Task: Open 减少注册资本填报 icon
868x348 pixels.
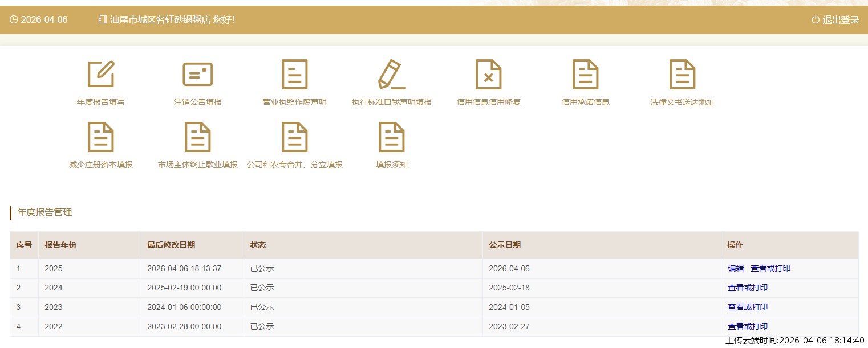Action: tap(101, 137)
